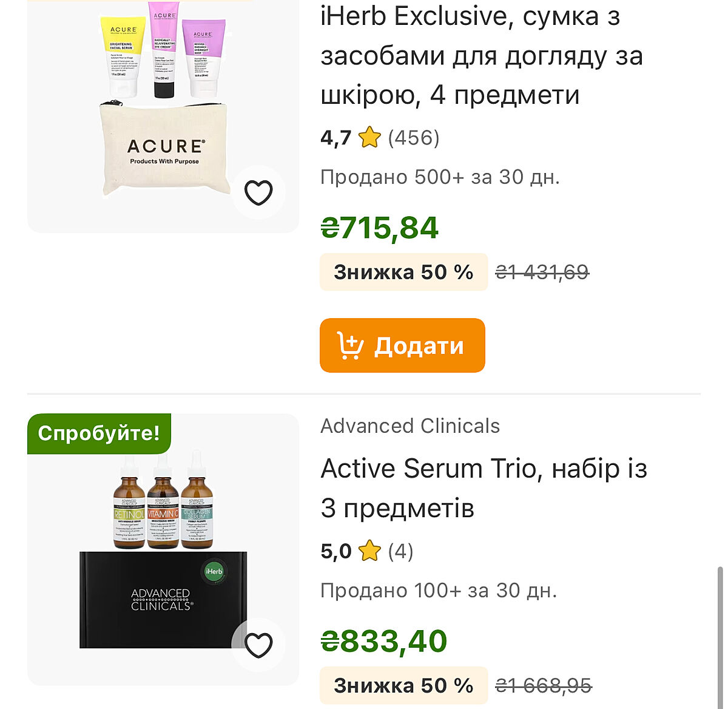The height and width of the screenshot is (709, 728).
Task: Favorite the Acure skincare bag with heart
Action: point(258,193)
